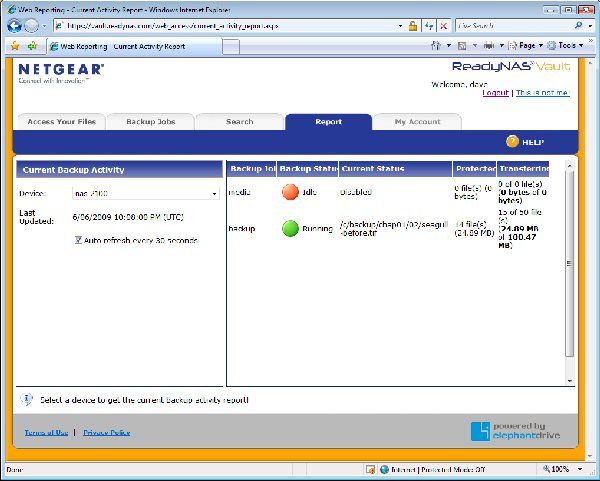The width and height of the screenshot is (600, 481).
Task: Open the Privacy Policy link
Action: pos(106,433)
